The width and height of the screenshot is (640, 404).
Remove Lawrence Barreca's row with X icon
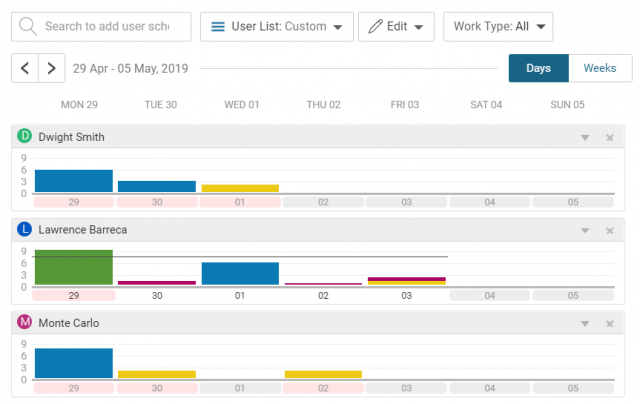(x=610, y=230)
